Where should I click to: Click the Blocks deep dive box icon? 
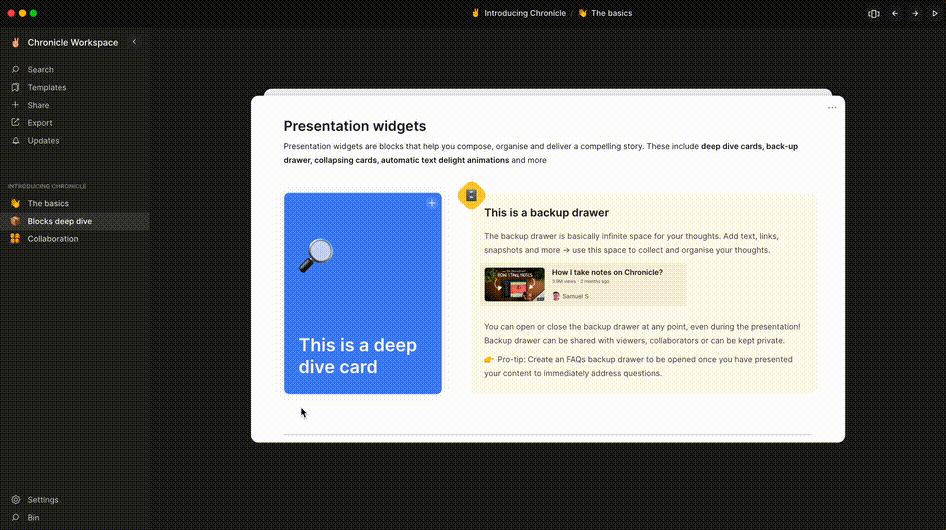15,221
